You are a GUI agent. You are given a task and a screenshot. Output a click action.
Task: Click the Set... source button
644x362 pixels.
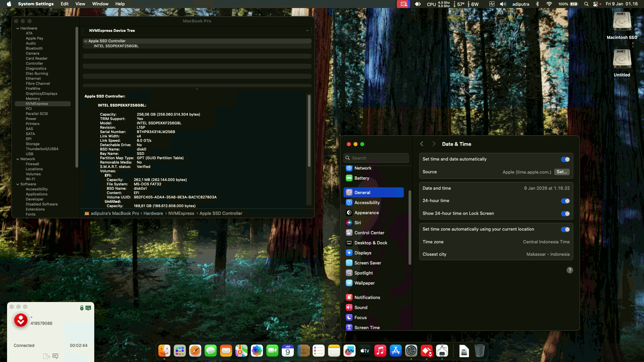point(561,172)
